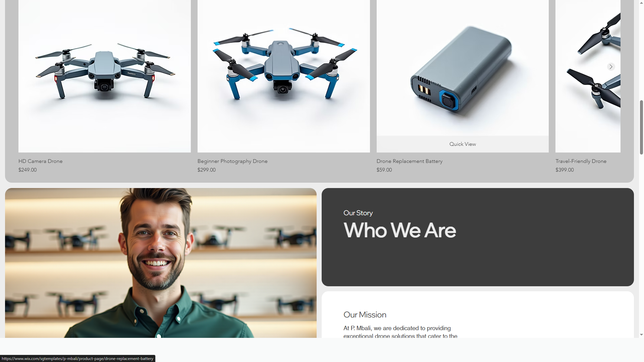
Task: Click the $399.00 price label
Action: pyautogui.click(x=565, y=170)
